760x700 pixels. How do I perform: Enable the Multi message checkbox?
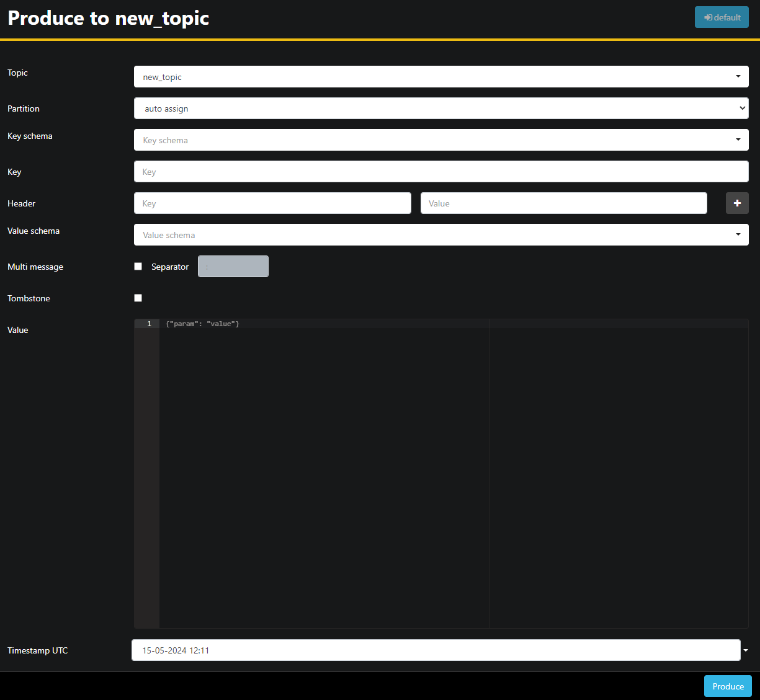[138, 267]
